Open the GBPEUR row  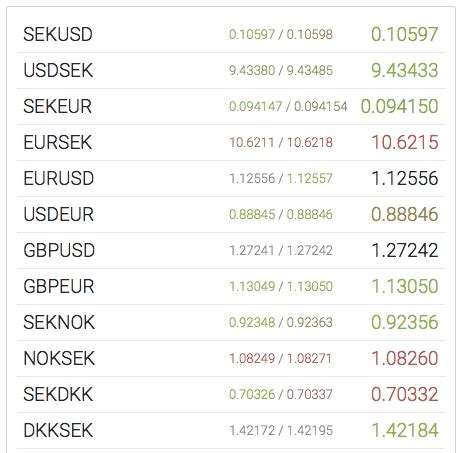point(231,286)
